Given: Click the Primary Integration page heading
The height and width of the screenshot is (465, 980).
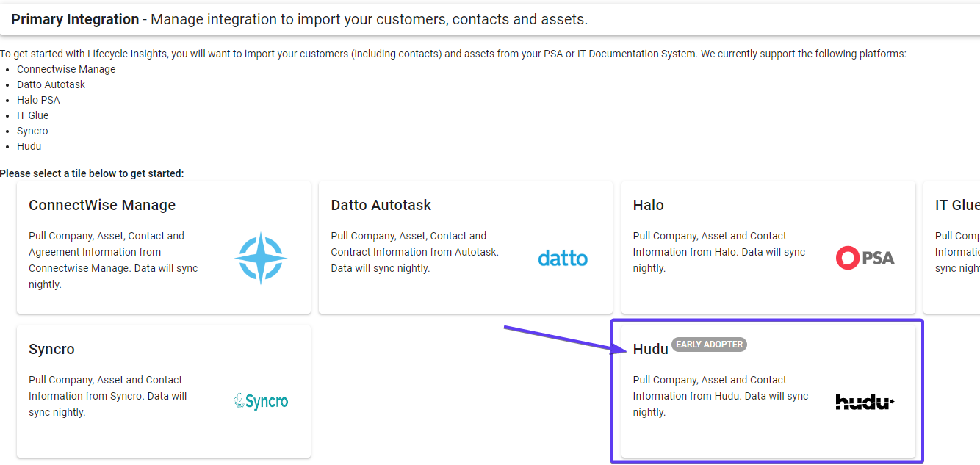Looking at the screenshot, I should 75,20.
